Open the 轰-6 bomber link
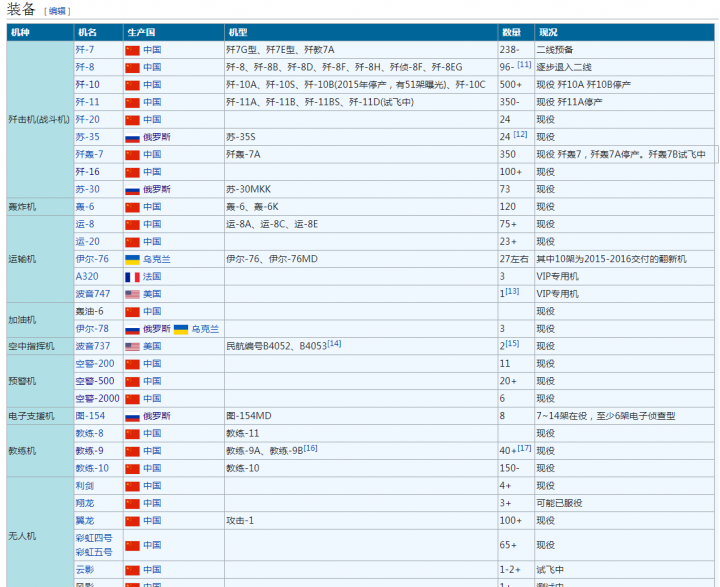This screenshot has width=720, height=587. [85, 207]
